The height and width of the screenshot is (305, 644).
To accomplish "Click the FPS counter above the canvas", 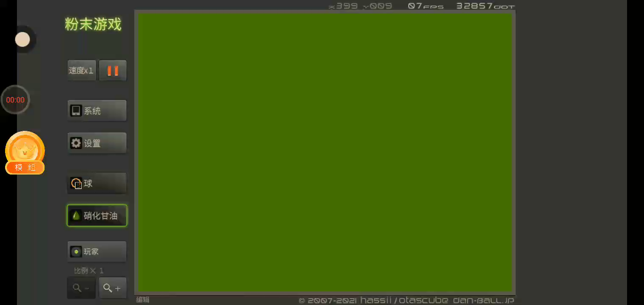I will point(426,6).
